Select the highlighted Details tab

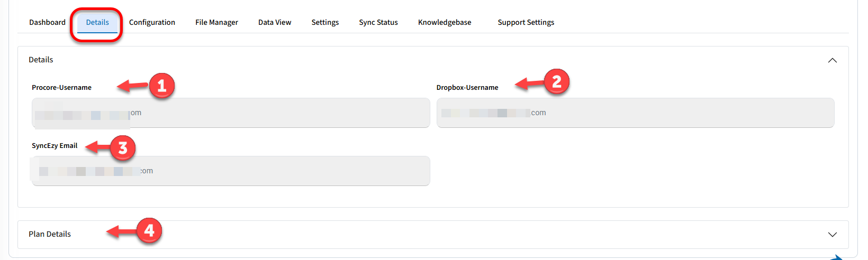97,22
